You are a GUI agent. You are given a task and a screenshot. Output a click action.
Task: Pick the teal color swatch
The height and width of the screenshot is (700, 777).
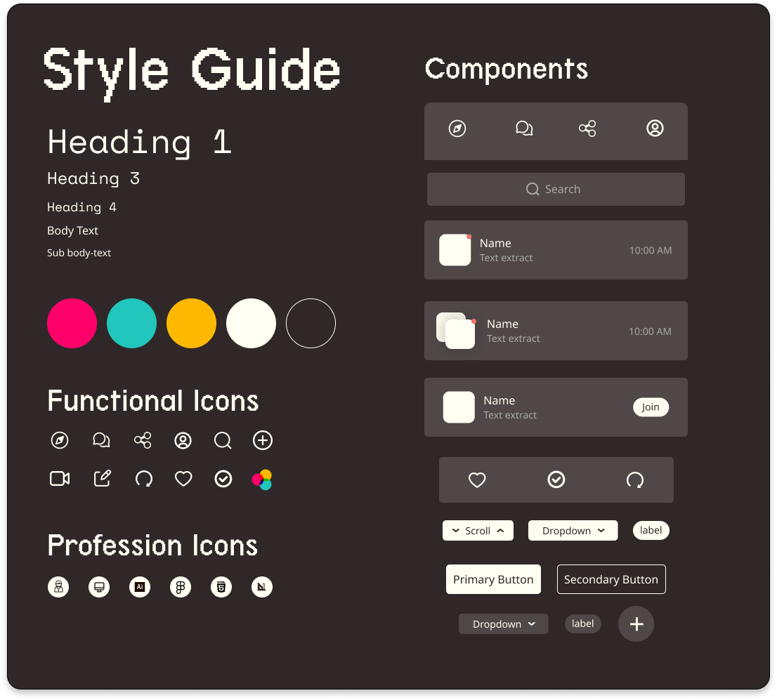(x=132, y=324)
